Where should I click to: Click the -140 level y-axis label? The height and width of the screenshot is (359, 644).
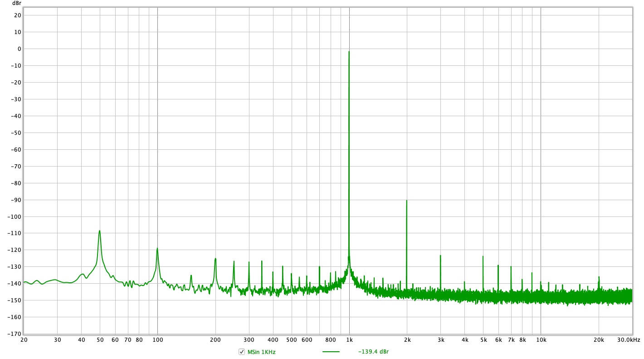15,284
